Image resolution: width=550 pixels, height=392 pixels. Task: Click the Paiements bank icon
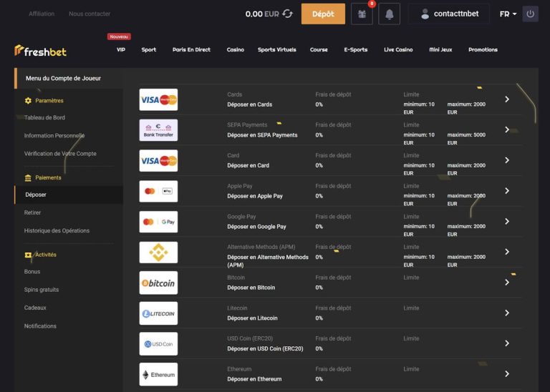(28, 177)
